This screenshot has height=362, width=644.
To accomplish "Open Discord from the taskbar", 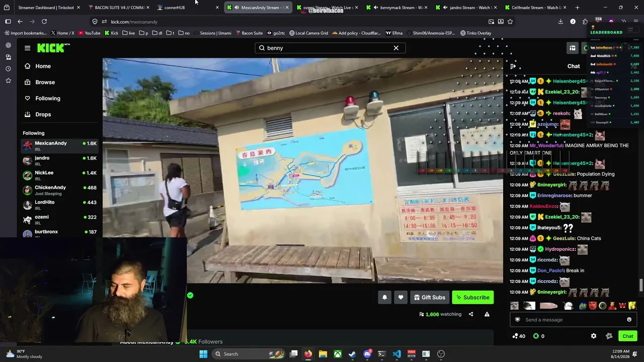I will 367,354.
